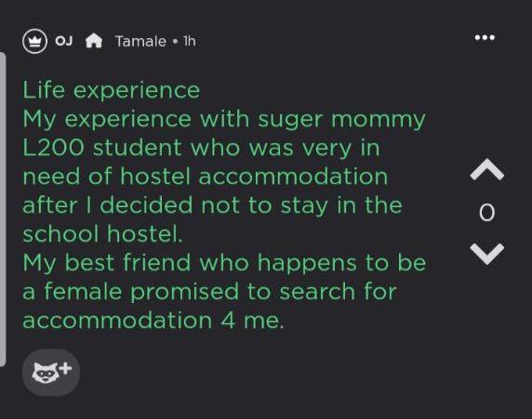This screenshot has height=419, width=532.
Task: Click the 1h timestamp
Action: [x=190, y=42]
